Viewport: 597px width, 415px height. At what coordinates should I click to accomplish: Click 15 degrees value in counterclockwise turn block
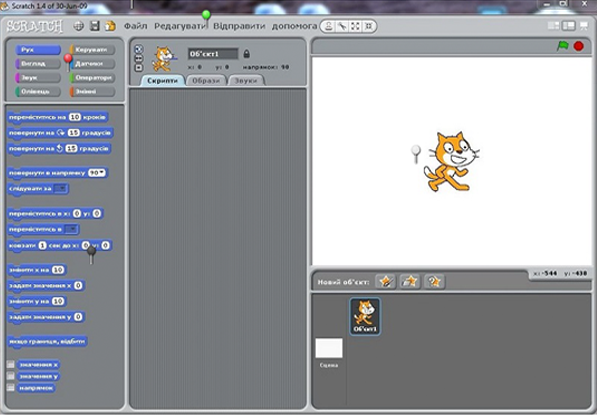pyautogui.click(x=71, y=148)
